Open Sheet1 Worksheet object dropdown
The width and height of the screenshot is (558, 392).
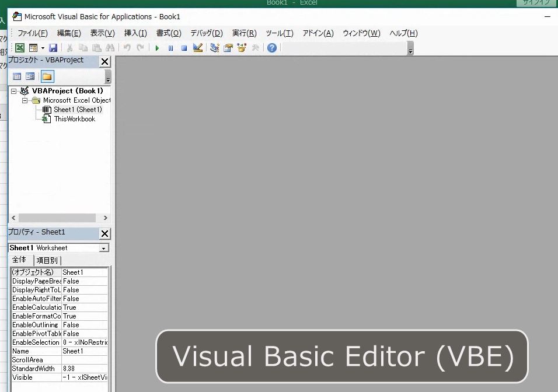click(x=103, y=248)
